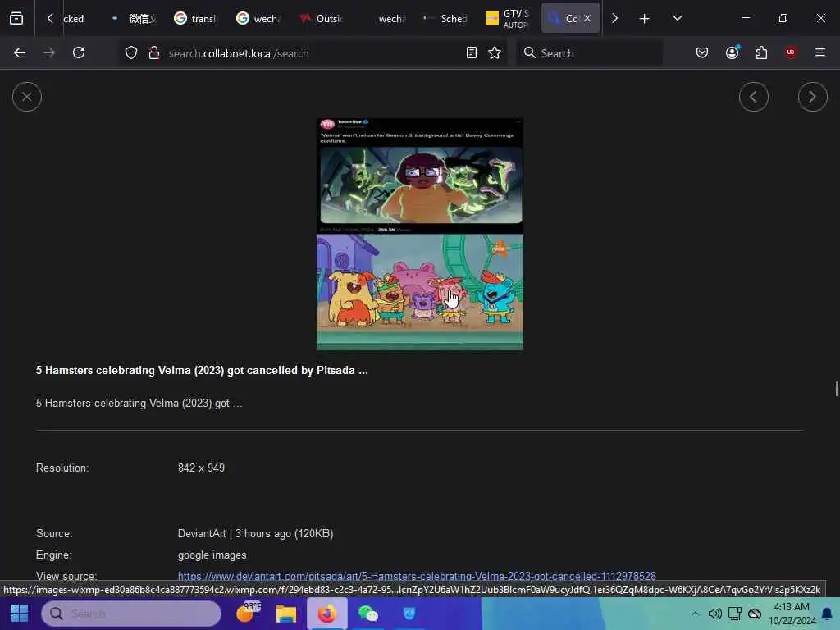Open site security lock info
The width and height of the screenshot is (840, 630).
[153, 53]
